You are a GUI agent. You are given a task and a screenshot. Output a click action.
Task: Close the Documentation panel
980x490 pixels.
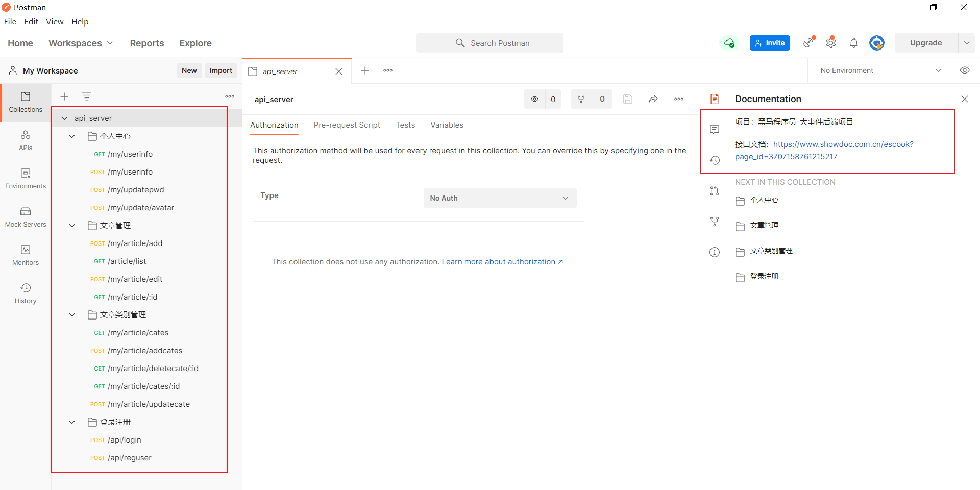click(x=965, y=99)
